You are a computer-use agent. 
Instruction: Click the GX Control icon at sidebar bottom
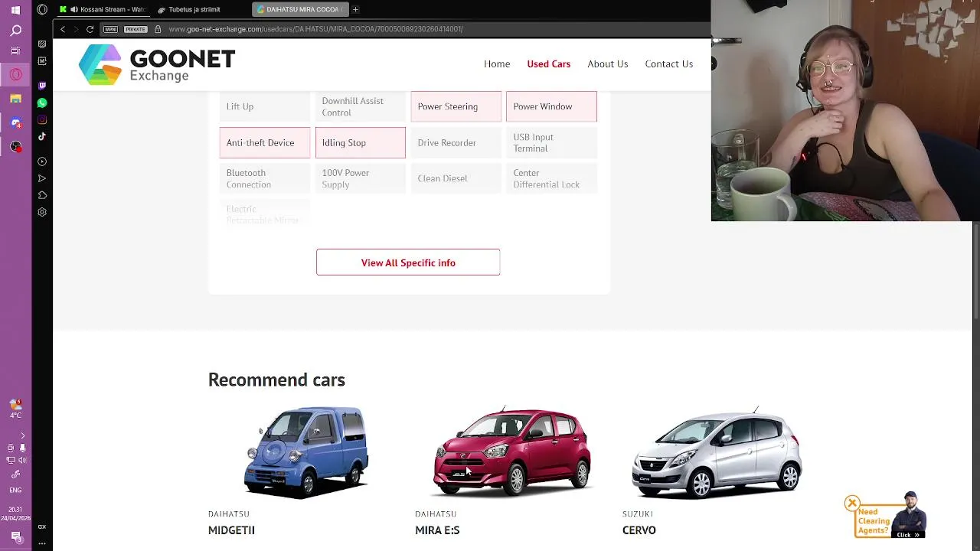click(x=42, y=527)
